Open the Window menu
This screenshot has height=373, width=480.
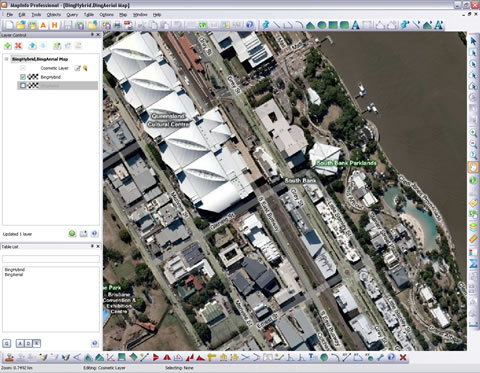(x=140, y=15)
